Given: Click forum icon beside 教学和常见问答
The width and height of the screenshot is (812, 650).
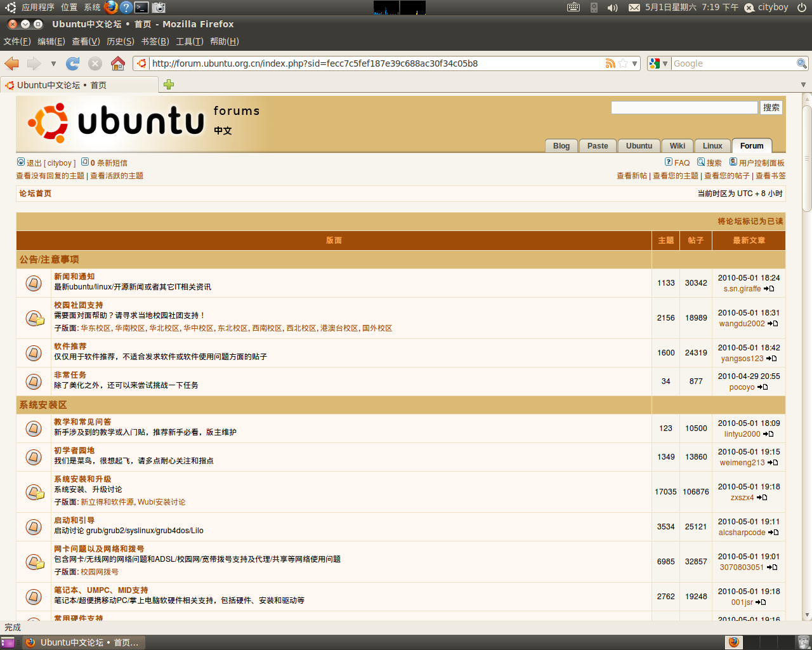Looking at the screenshot, I should pos(34,428).
